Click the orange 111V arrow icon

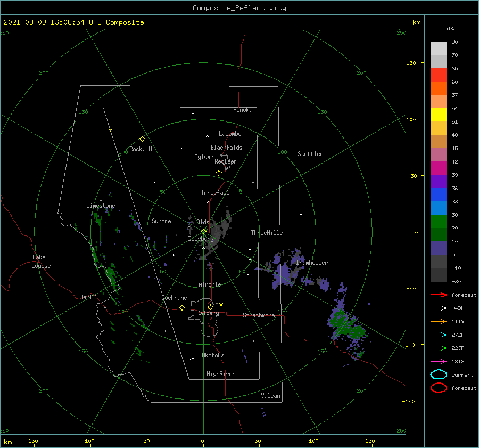439,321
